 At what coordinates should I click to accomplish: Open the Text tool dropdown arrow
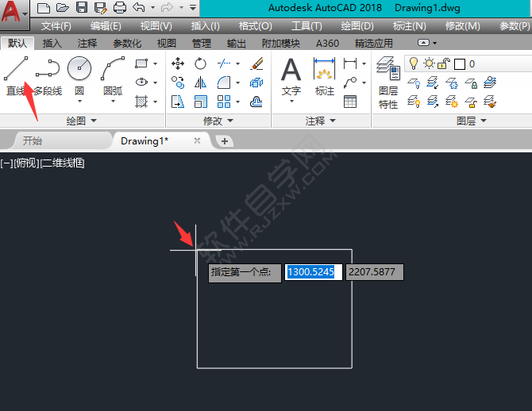291,102
